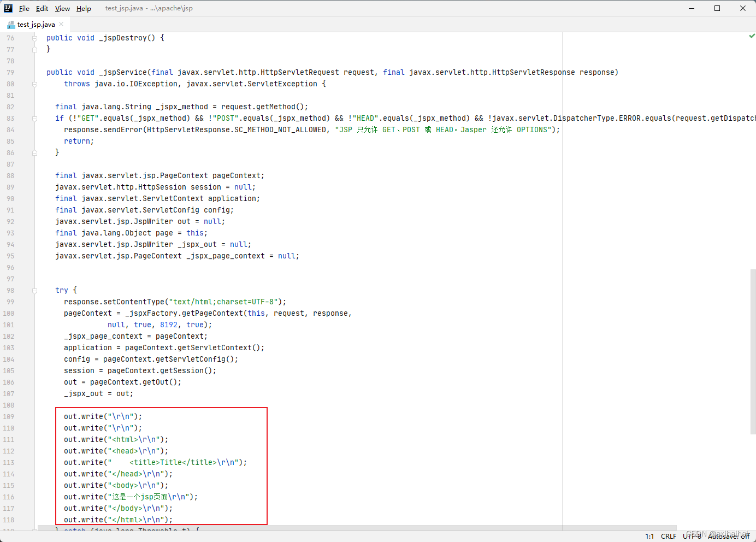Screen dimensions: 756x542
Task: Click the line 'session = pageContext.getSession();'
Action: [x=140, y=370]
